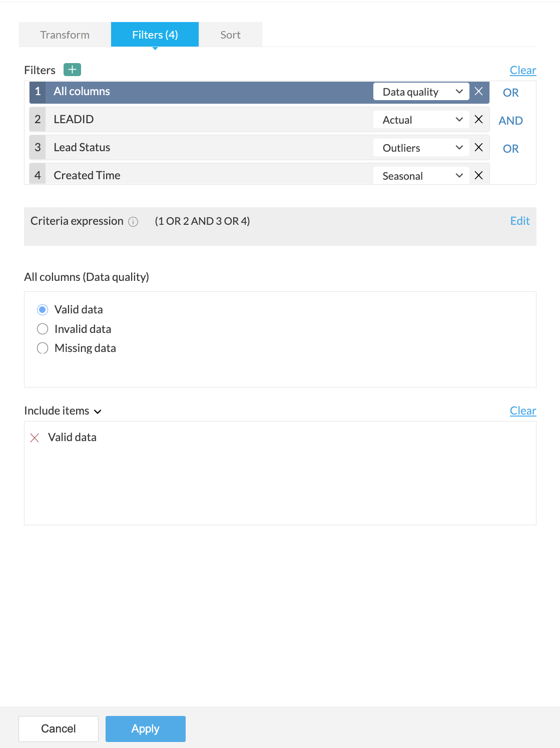Expand the Actual filter type dropdown
The image size is (560, 748).
(x=421, y=120)
